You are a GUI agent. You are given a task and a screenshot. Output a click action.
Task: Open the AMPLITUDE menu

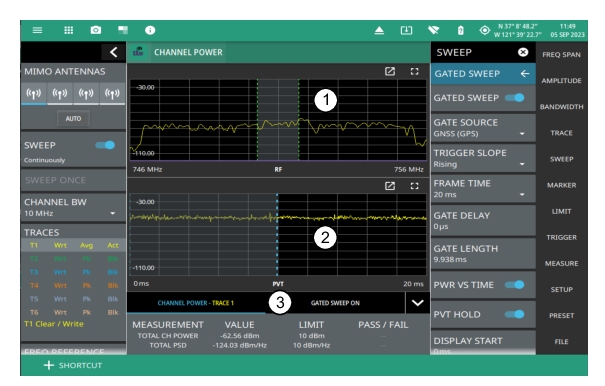click(561, 81)
